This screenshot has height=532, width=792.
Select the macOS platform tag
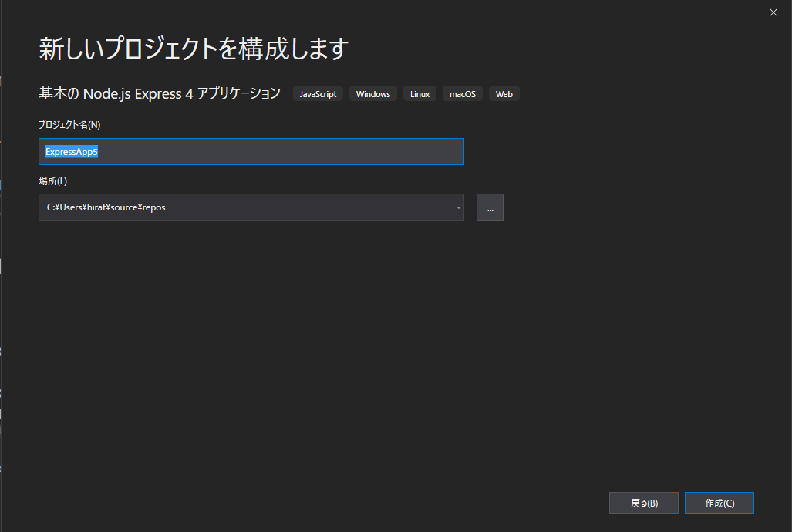pyautogui.click(x=462, y=93)
